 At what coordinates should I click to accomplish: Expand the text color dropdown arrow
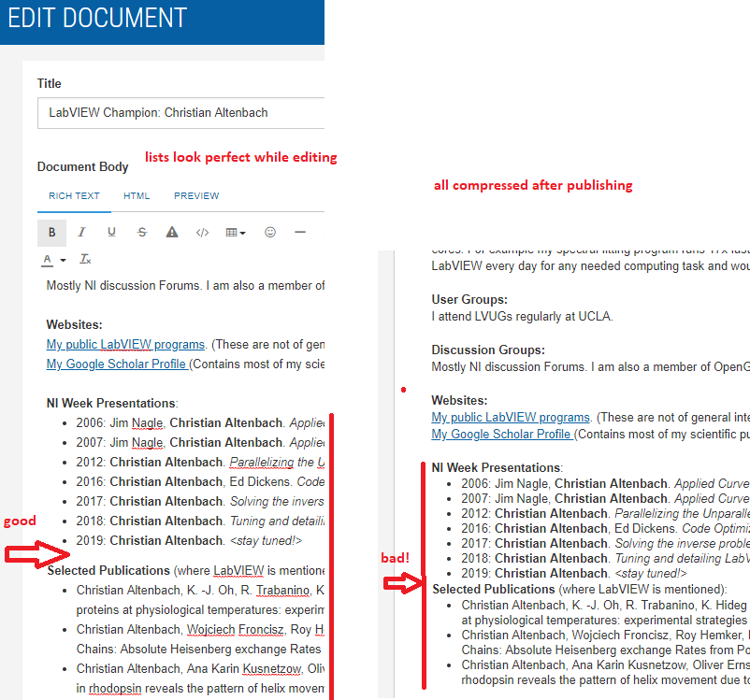point(63,260)
